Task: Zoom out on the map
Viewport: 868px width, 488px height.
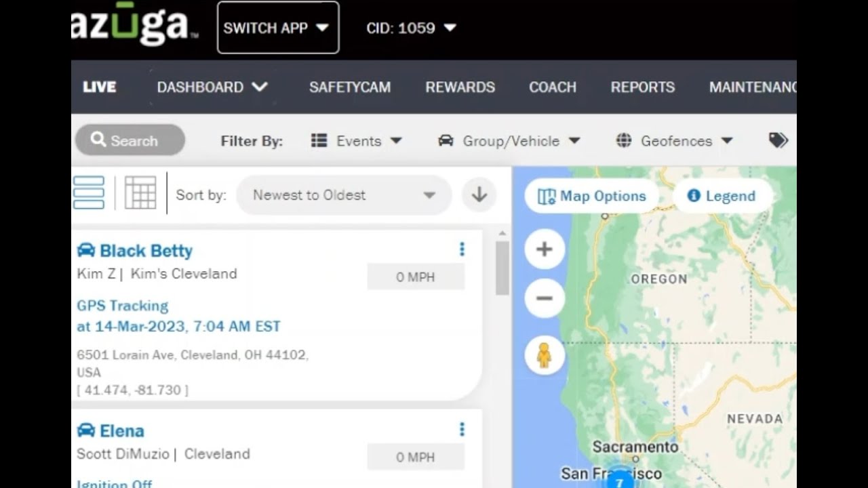Action: pyautogui.click(x=545, y=298)
